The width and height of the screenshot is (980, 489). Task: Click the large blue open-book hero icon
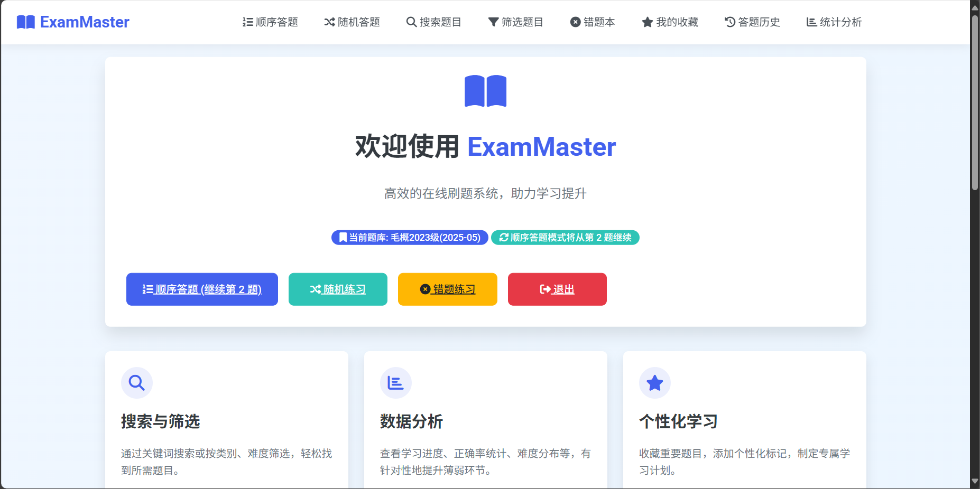click(x=486, y=91)
